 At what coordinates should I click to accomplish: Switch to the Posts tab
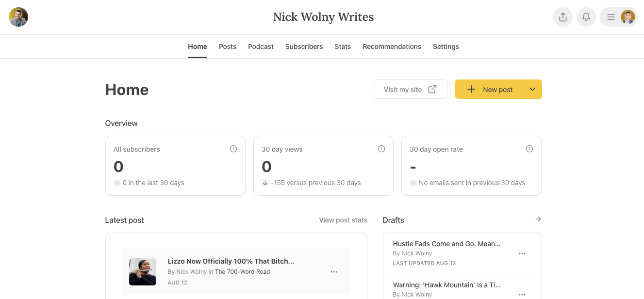coord(228,47)
